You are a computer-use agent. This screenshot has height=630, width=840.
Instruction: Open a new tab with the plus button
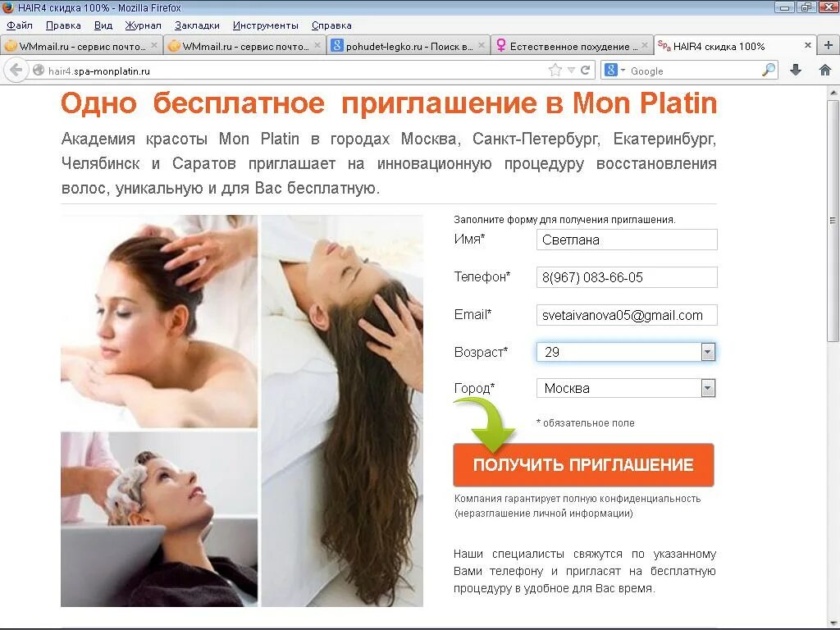click(828, 46)
